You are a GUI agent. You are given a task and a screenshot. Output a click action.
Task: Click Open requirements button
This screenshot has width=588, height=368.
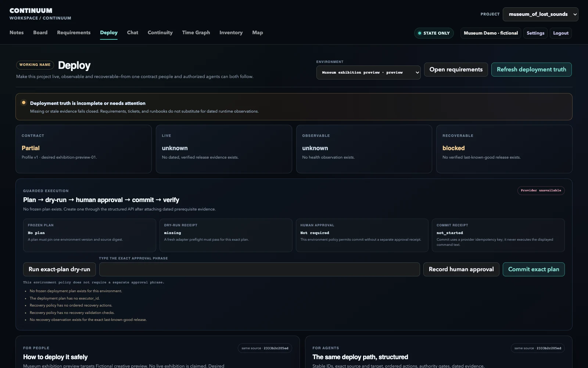456,70
